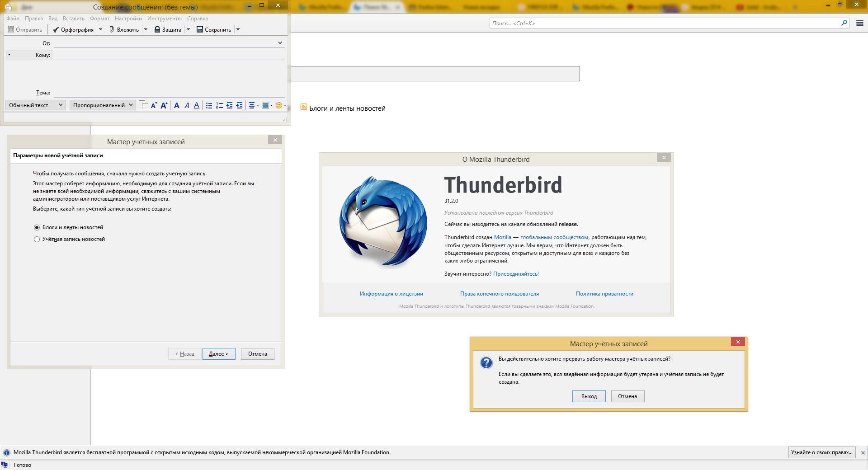The image size is (868, 470).
Task: Insert a numbered list
Action: (219, 105)
